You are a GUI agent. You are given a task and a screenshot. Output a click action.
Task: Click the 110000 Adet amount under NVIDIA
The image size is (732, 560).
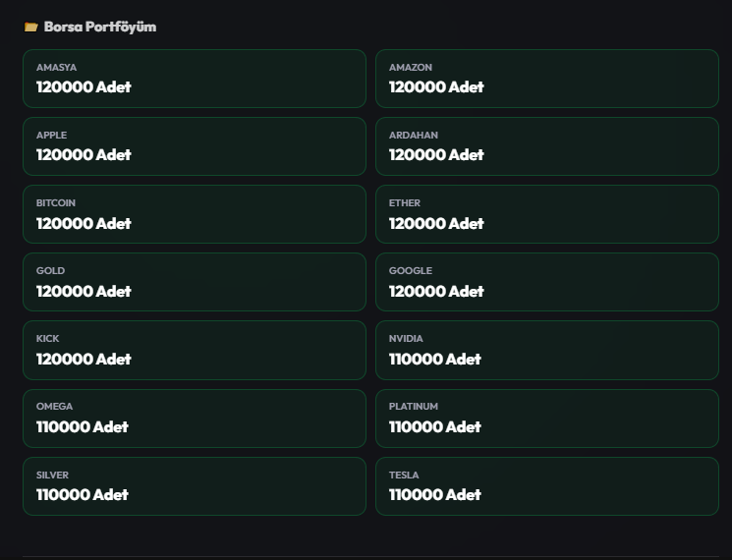[x=434, y=359]
